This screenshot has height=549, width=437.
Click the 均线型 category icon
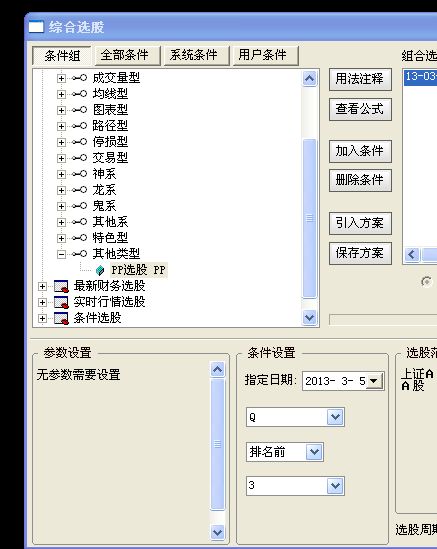pos(79,94)
